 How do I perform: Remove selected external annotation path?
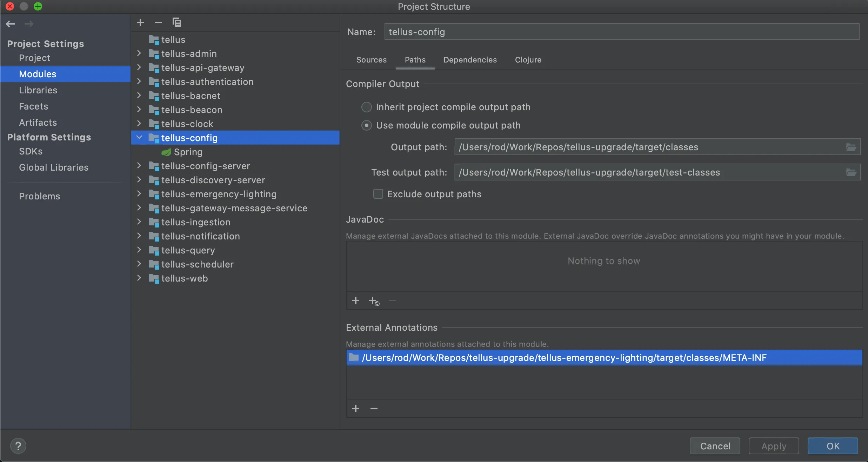[x=374, y=409]
